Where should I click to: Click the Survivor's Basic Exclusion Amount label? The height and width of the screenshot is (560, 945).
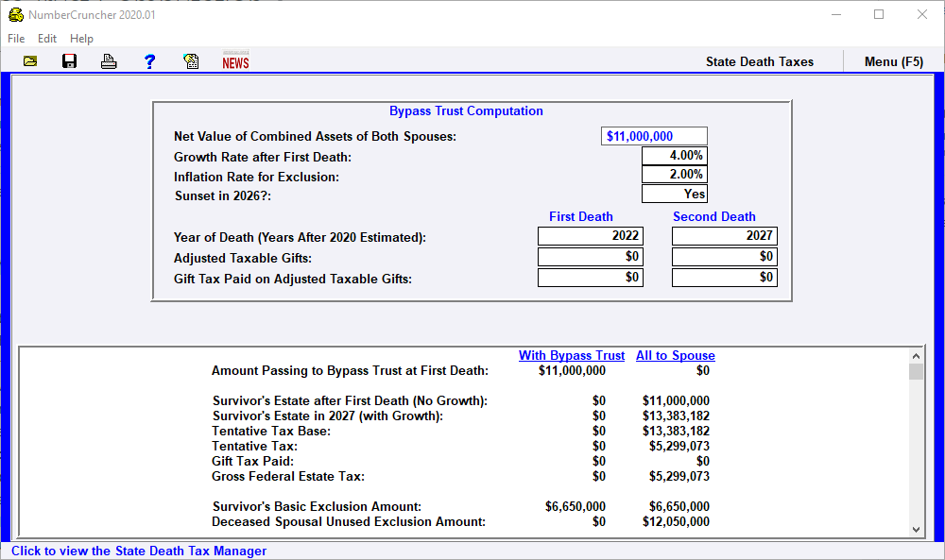(x=317, y=506)
